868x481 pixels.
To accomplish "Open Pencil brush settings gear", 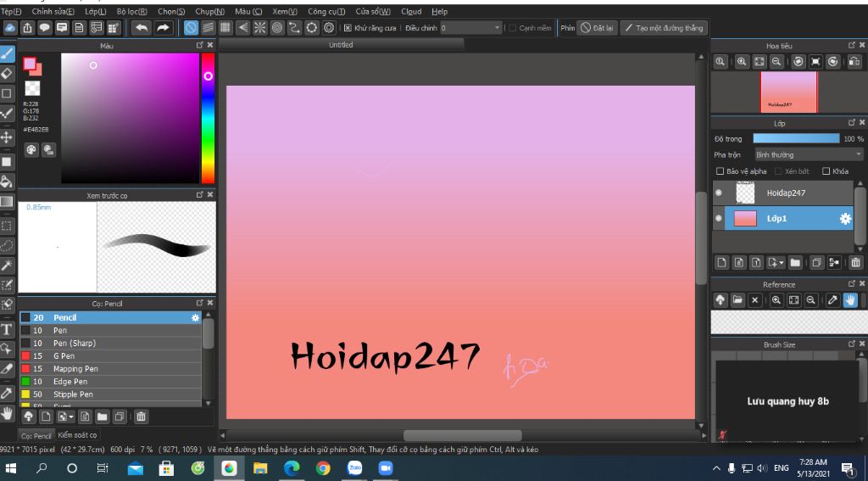I will (195, 318).
